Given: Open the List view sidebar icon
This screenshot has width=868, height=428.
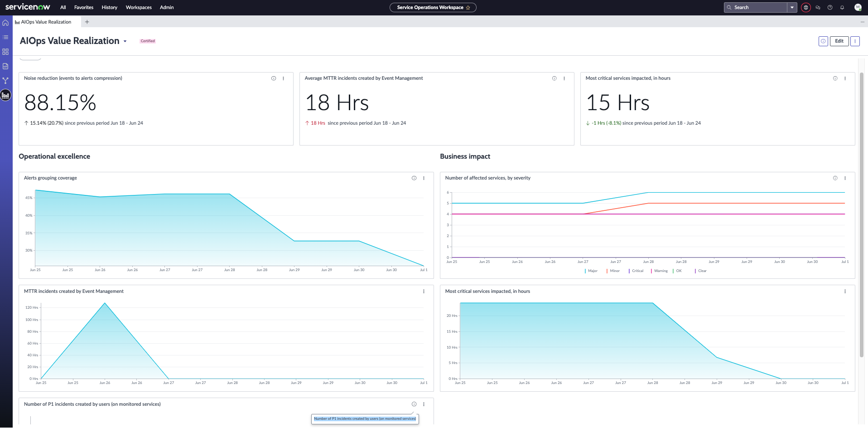Looking at the screenshot, I should pos(5,37).
